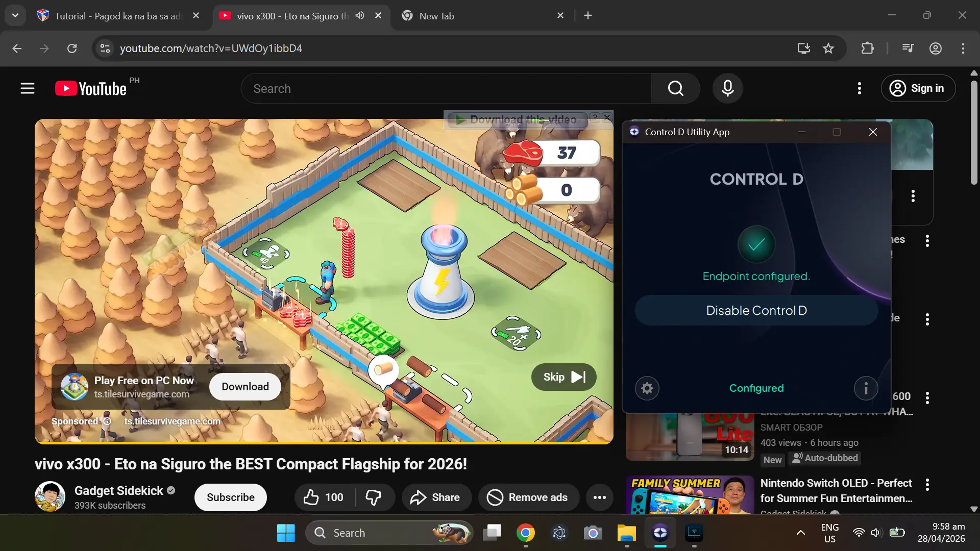Click the ad Download button
Viewport: 980px width, 551px height.
[x=245, y=387]
